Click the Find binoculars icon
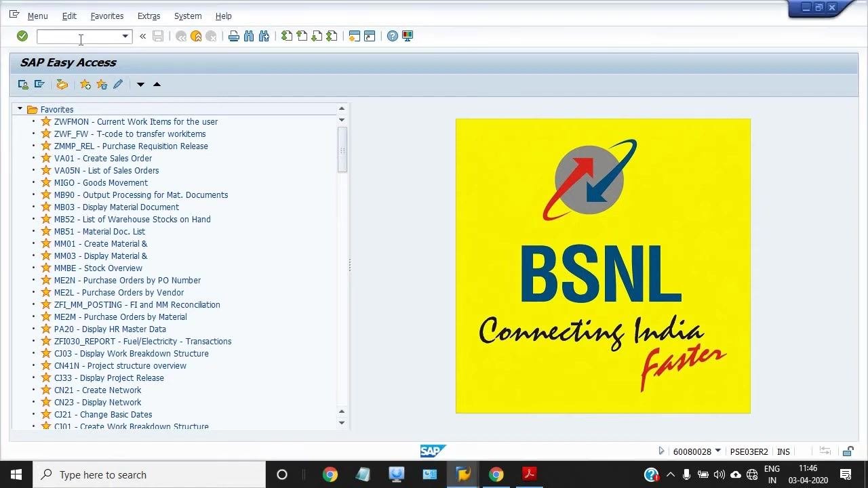This screenshot has width=868, height=488. coord(249,36)
